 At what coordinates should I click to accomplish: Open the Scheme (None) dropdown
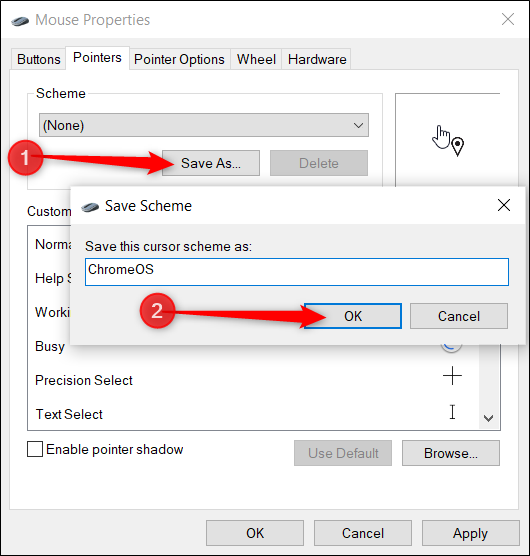click(x=204, y=125)
